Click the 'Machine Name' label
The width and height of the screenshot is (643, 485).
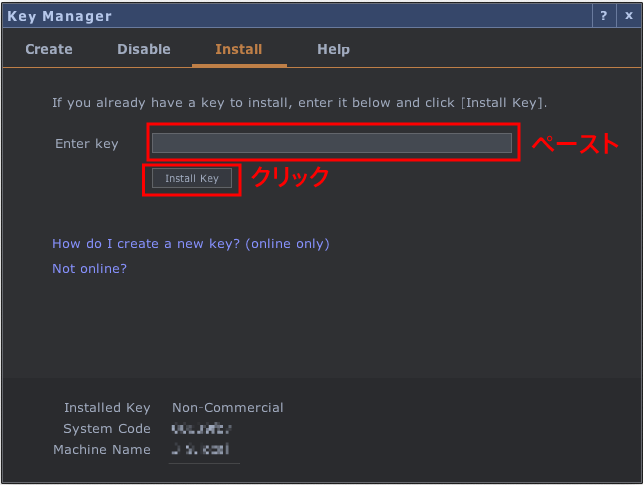tap(102, 450)
